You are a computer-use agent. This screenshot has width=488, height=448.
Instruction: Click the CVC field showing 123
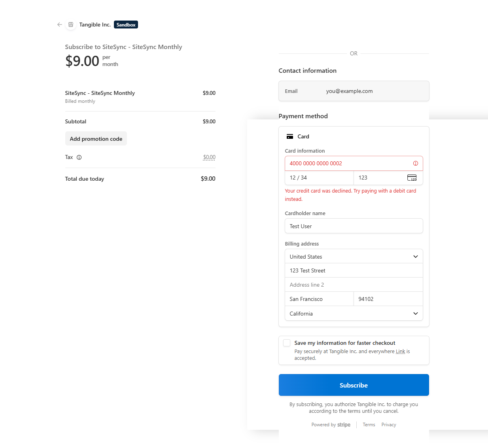pyautogui.click(x=388, y=178)
